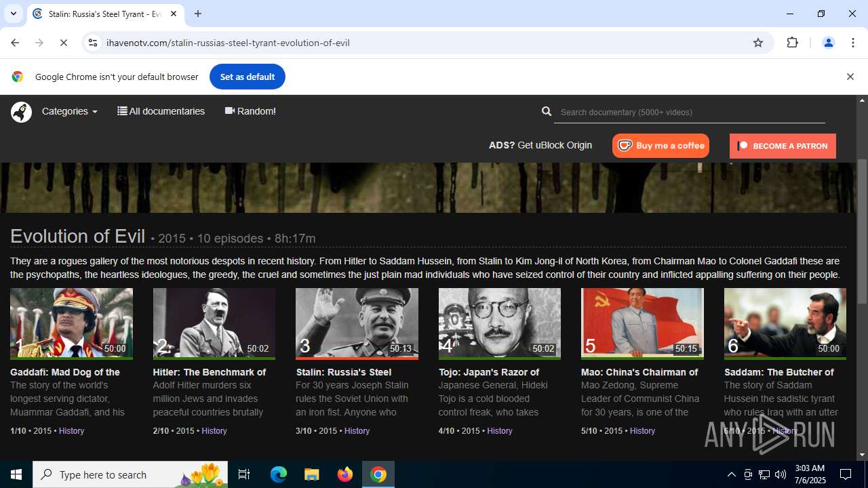The width and height of the screenshot is (868, 488).
Task: Open the Windows Start menu
Action: pyautogui.click(x=16, y=474)
